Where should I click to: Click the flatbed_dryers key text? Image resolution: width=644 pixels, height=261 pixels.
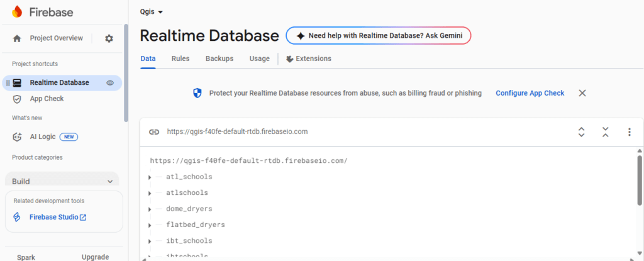click(x=196, y=225)
